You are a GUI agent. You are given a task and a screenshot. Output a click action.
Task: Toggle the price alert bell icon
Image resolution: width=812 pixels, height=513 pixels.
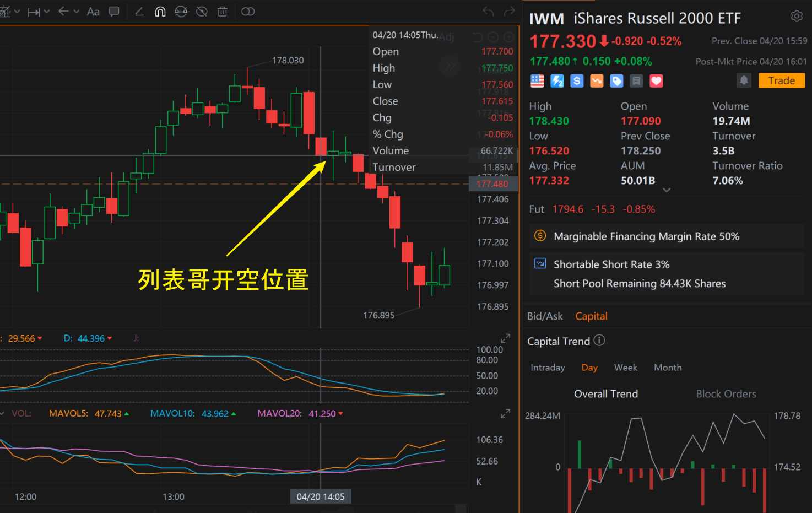[x=744, y=81]
